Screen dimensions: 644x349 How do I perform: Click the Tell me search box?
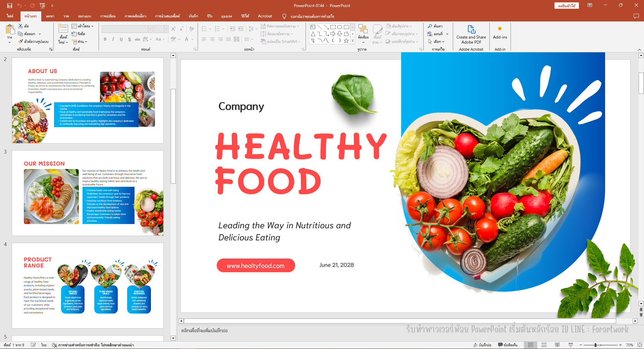point(312,16)
